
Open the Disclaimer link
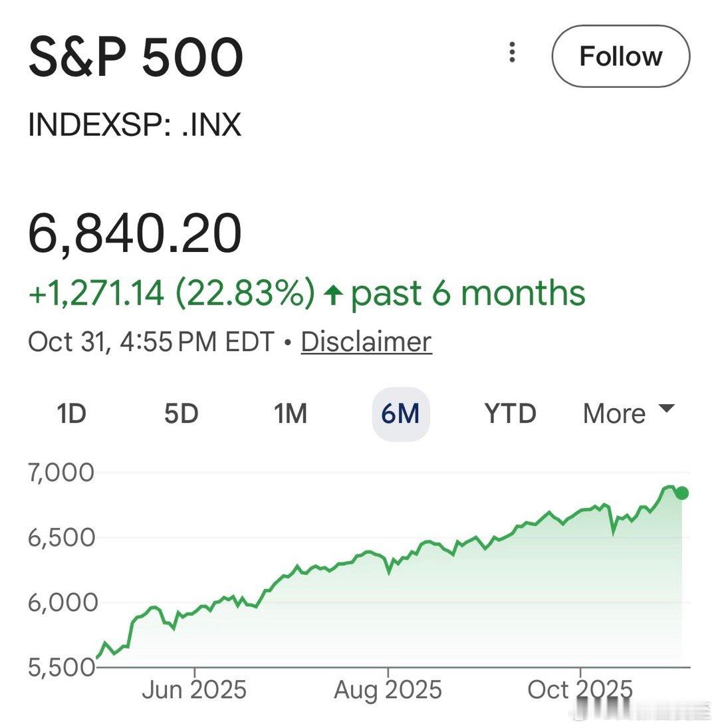tap(366, 342)
